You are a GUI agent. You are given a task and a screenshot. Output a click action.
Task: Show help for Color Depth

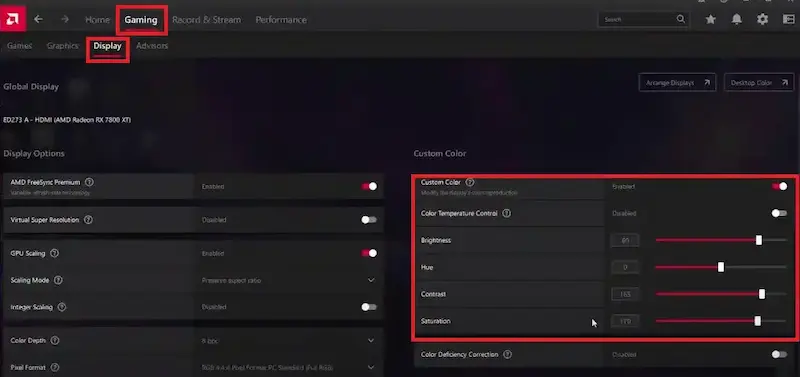(x=55, y=341)
